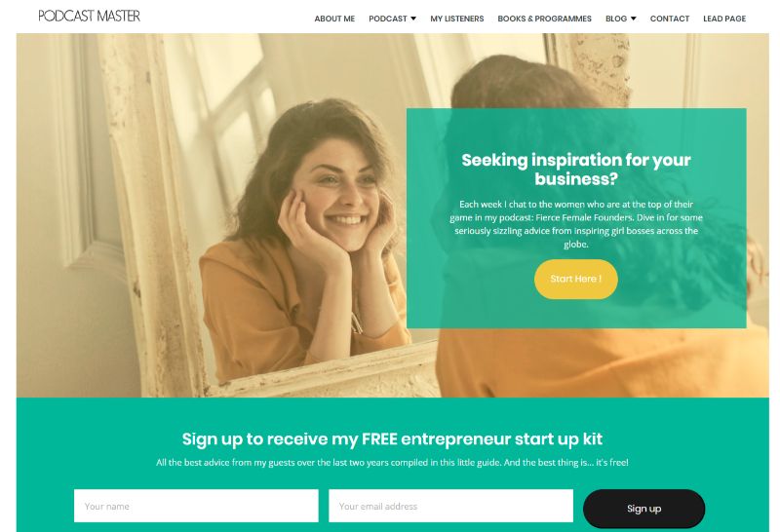
Task: Navigate to Lead Page link
Action: (x=724, y=19)
